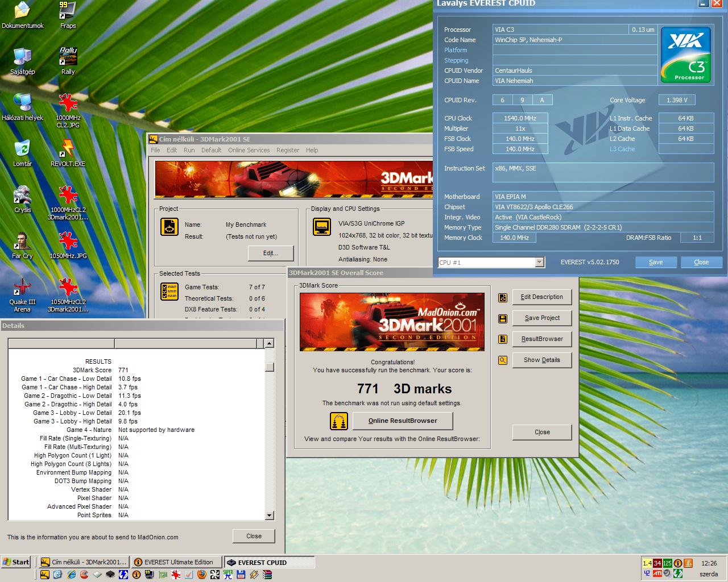Click the ResultBrowser icon

click(x=503, y=339)
